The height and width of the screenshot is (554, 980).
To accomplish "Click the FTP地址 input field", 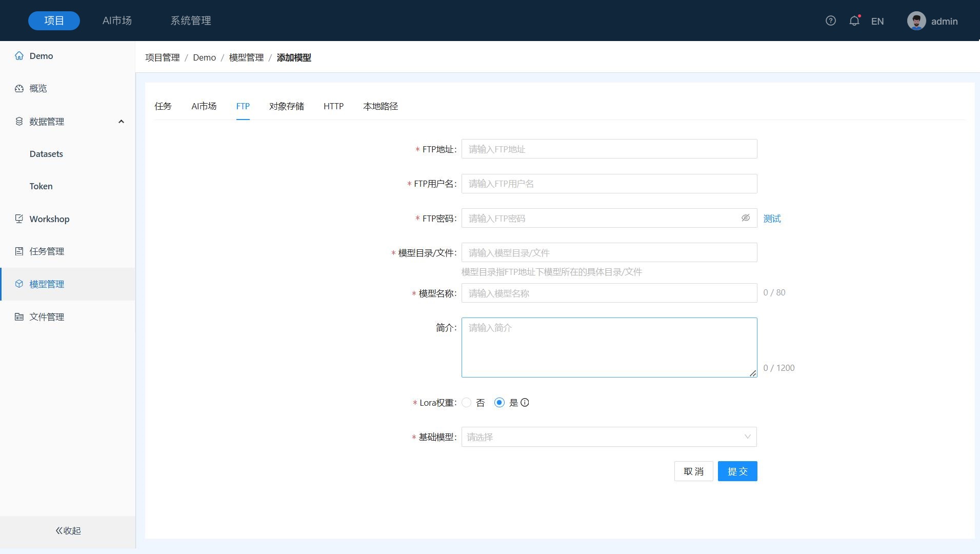I will [609, 149].
